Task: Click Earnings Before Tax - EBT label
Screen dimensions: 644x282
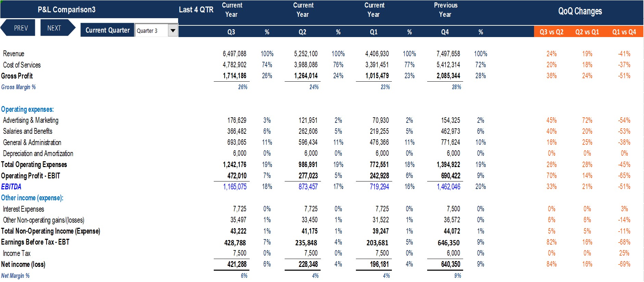Action: click(35, 242)
